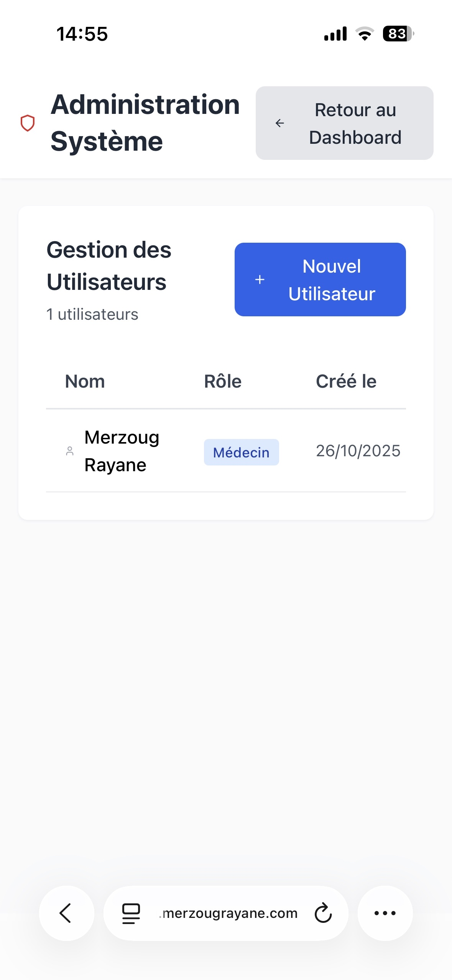Click the Créé le column header
Viewport: 452px width, 980px height.
(346, 381)
